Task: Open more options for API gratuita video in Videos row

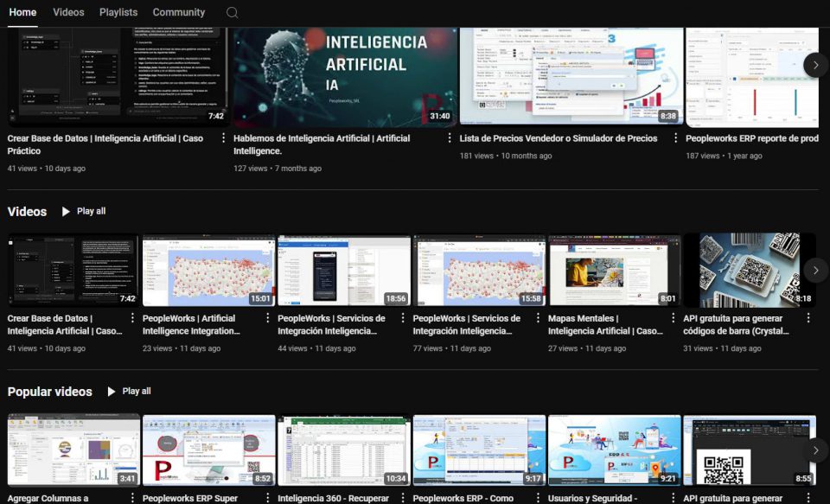Action: 809,319
